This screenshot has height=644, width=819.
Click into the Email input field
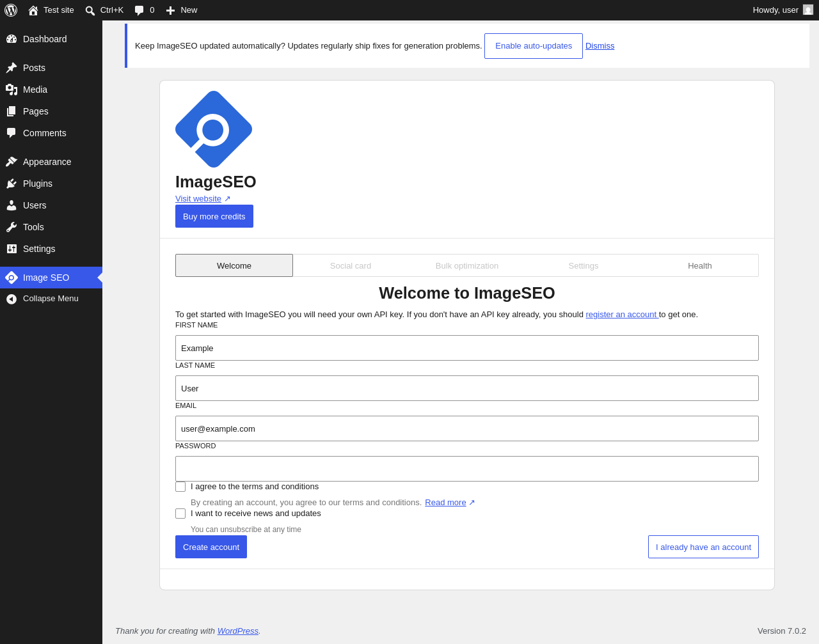coord(467,428)
